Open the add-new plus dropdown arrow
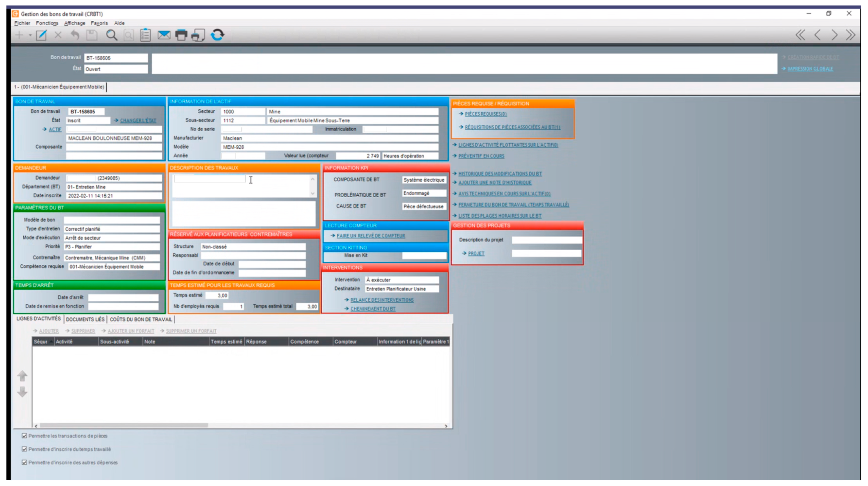Screen dimensions: 868x486 [30, 35]
